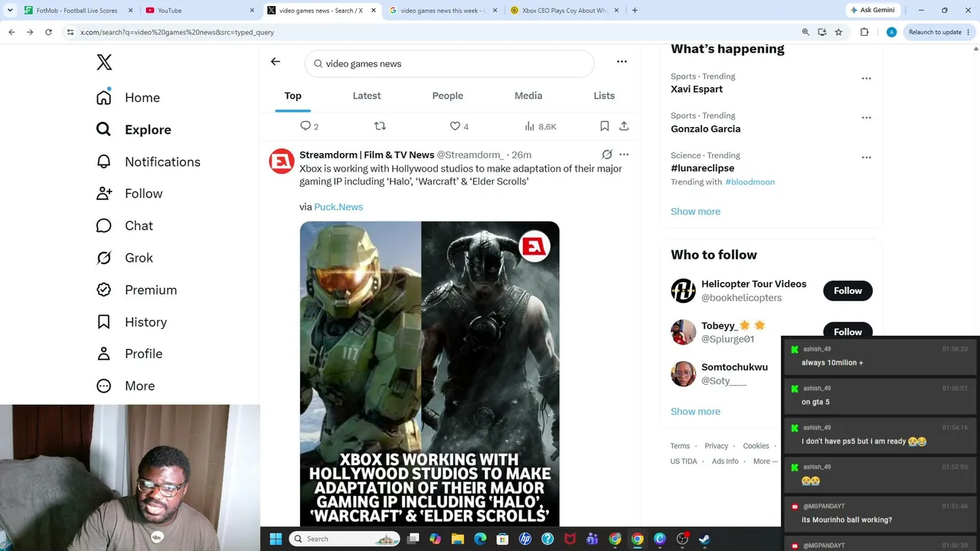Open the Privacy footer link
The width and height of the screenshot is (980, 551).
[x=717, y=446]
